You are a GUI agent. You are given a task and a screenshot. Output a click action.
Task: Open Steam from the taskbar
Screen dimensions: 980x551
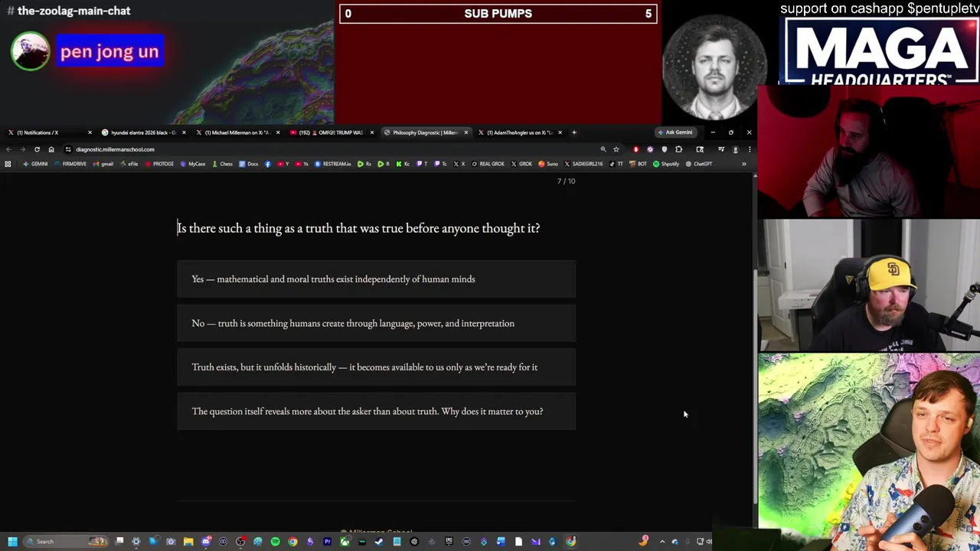[x=379, y=542]
